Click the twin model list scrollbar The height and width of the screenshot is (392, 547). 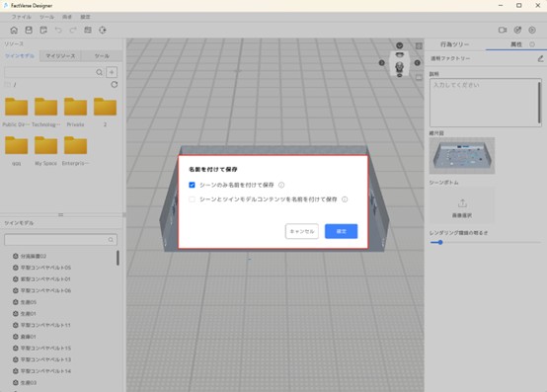tap(117, 258)
